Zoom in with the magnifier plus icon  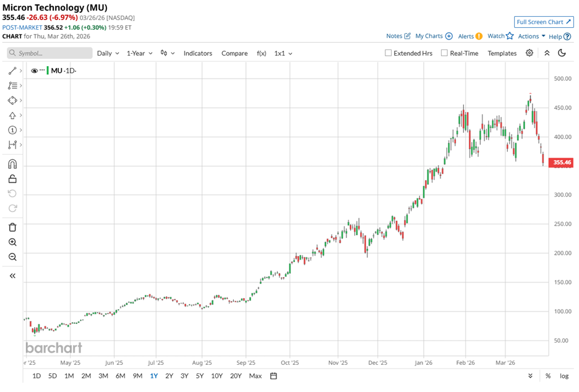[x=12, y=242]
